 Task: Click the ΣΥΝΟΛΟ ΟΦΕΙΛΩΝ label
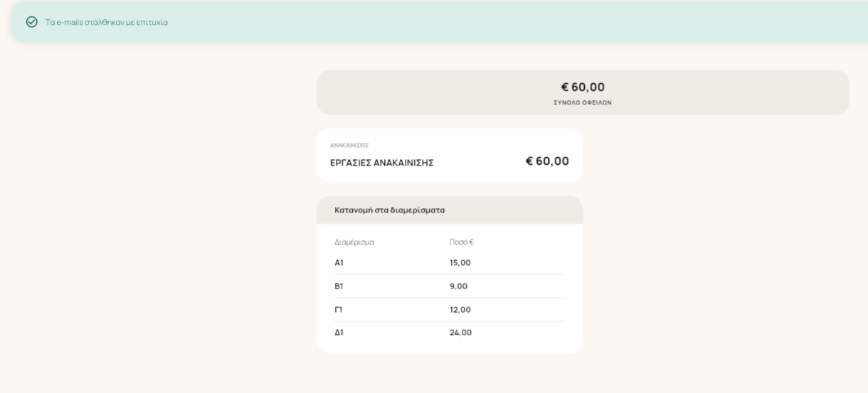click(x=583, y=103)
